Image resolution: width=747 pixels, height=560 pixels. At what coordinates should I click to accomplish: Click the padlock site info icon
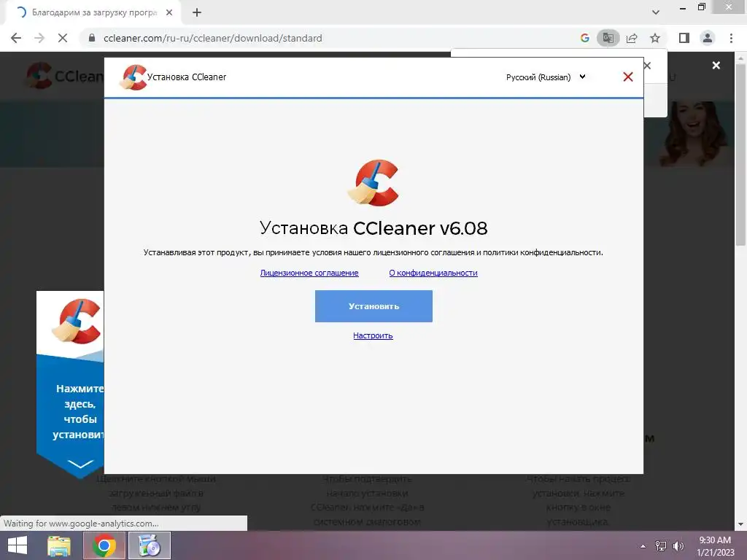tap(92, 38)
